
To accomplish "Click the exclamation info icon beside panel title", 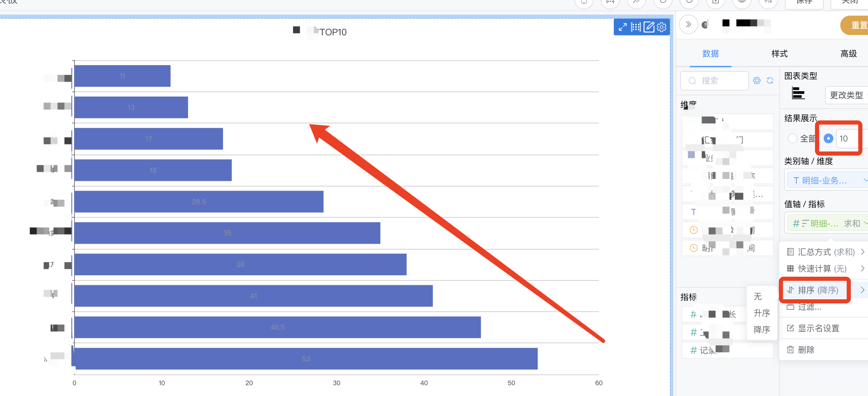I will pyautogui.click(x=705, y=25).
